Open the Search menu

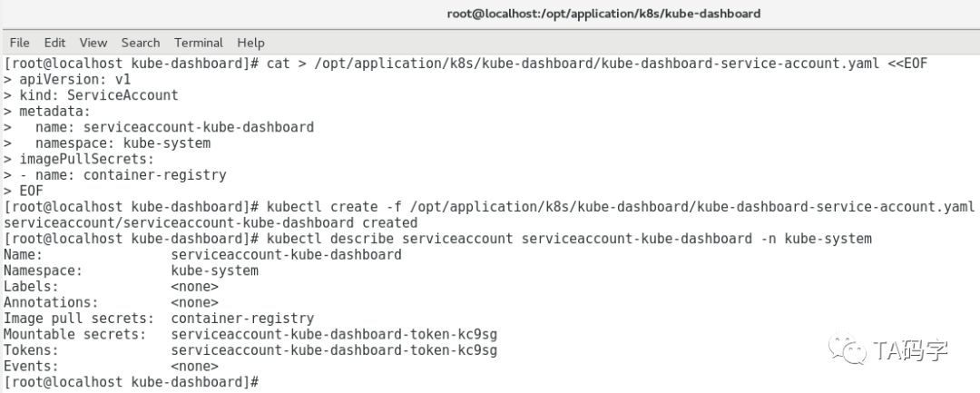141,43
